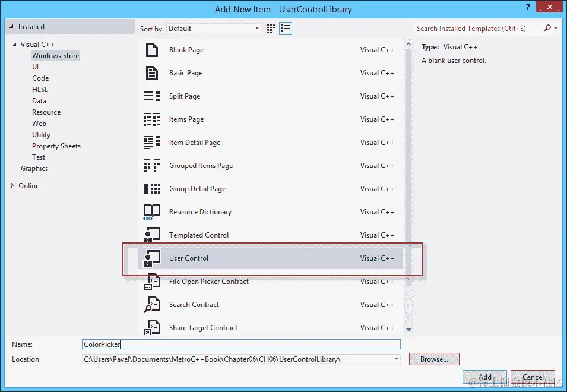The height and width of the screenshot is (392, 567).
Task: Select the UI category
Action: coord(35,67)
